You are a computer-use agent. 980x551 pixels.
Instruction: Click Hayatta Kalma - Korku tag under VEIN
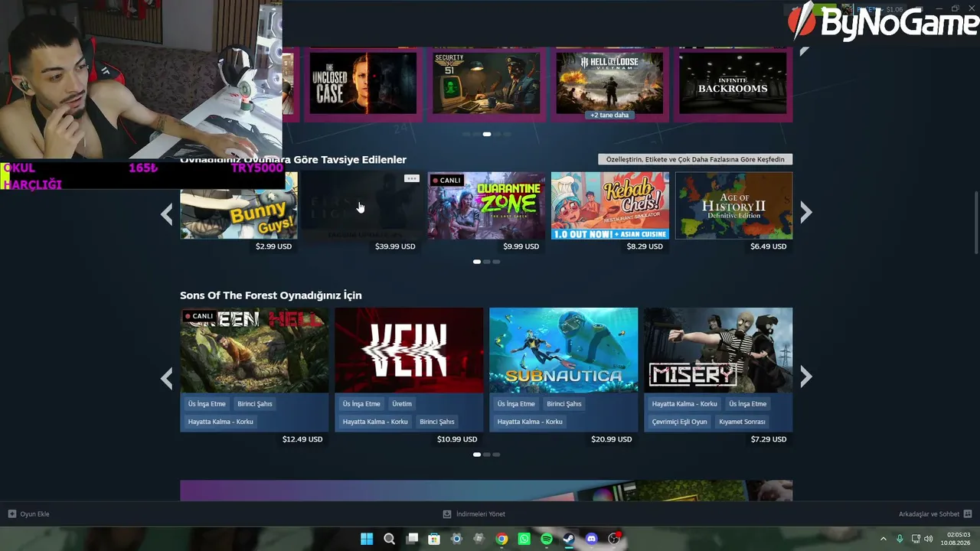coord(375,422)
